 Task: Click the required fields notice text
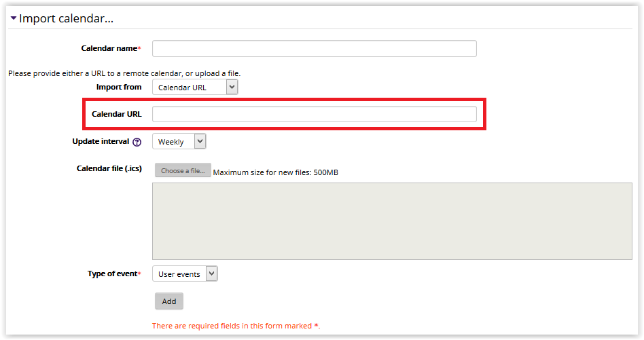(x=236, y=326)
